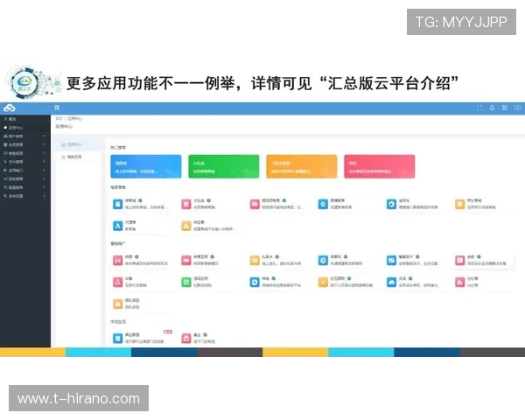Click the white cloud logo in the header

pos(9,108)
